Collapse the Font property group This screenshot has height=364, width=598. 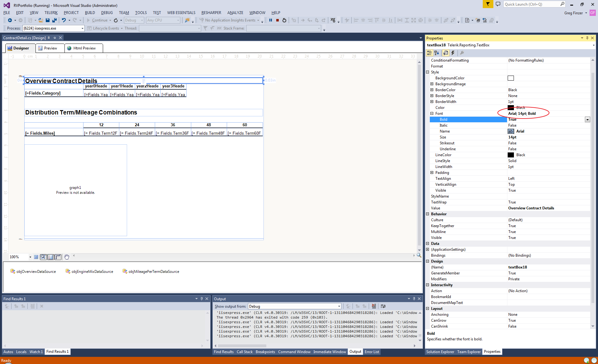click(x=432, y=114)
